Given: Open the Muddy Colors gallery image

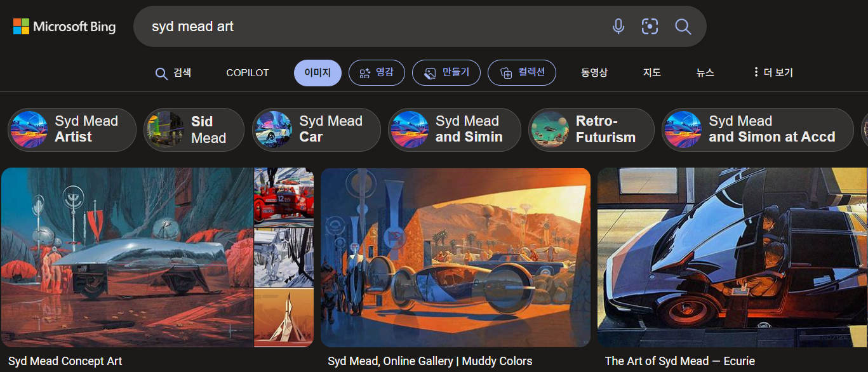Looking at the screenshot, I should coord(455,257).
